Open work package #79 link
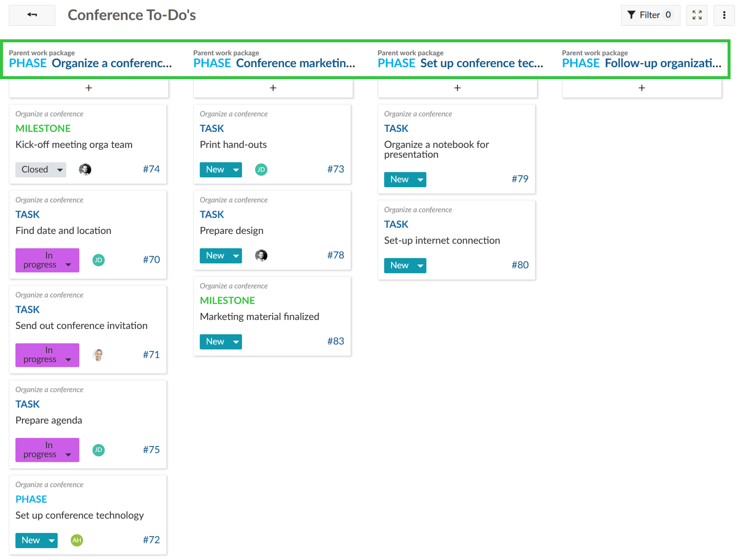 pyautogui.click(x=520, y=179)
